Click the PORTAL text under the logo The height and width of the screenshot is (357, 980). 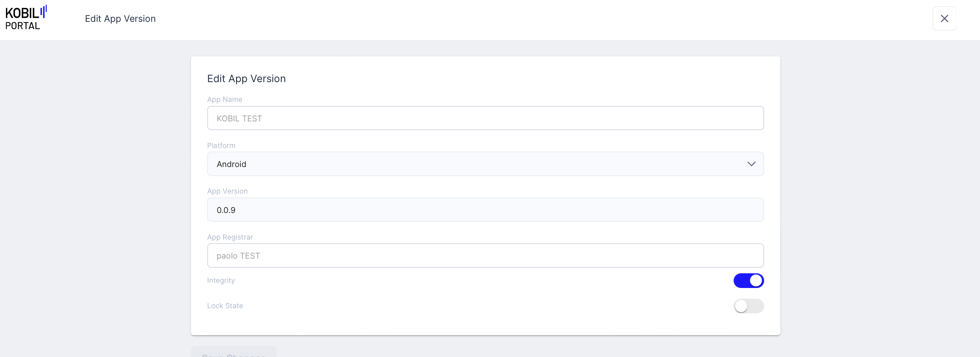pyautogui.click(x=23, y=26)
